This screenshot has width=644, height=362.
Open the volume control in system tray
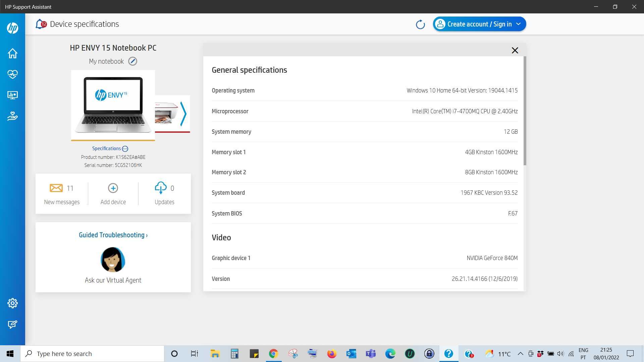coord(560,354)
